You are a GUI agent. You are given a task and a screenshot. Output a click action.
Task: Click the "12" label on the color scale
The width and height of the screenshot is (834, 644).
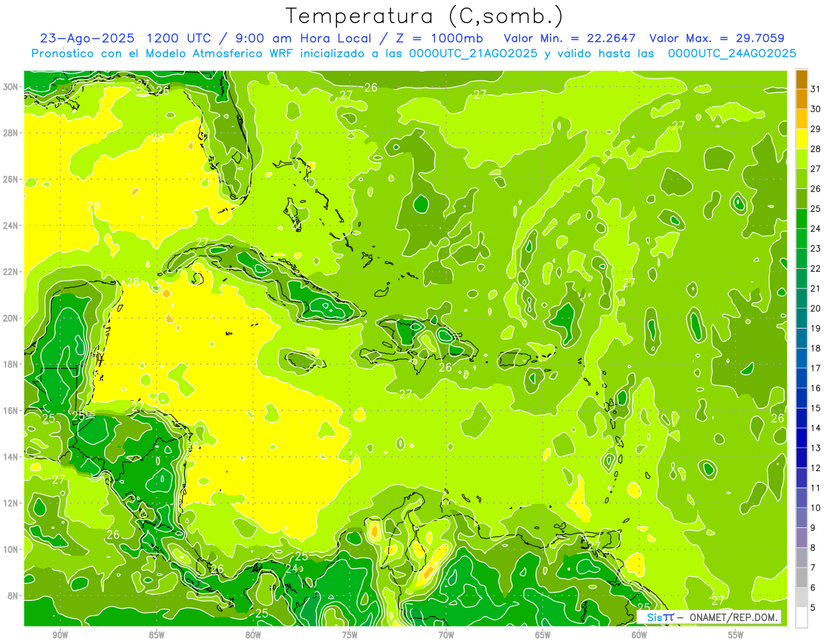point(816,468)
